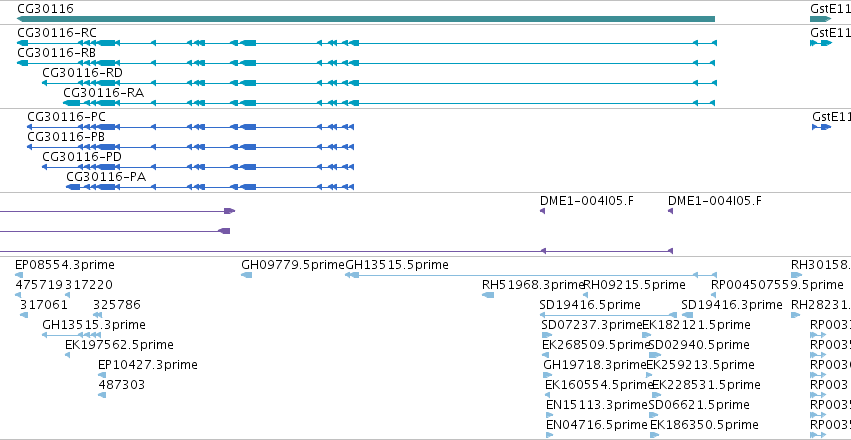Screen dimensions: 851x440
Task: Select protein label CG30116-PB
Action: (66, 137)
